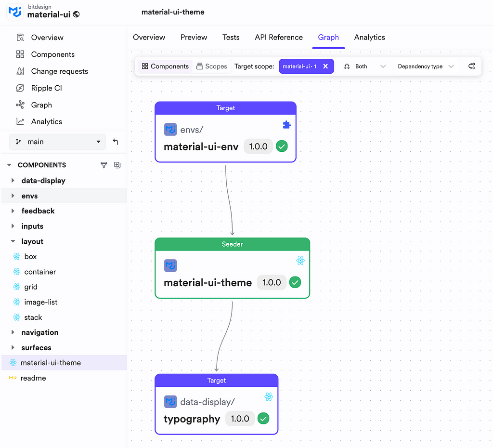
Task: Select the Graph tab
Action: click(328, 38)
